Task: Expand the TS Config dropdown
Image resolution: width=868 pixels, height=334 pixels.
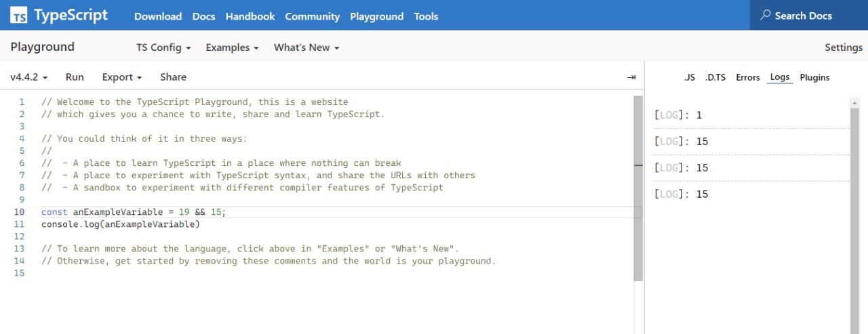Action: tap(163, 47)
